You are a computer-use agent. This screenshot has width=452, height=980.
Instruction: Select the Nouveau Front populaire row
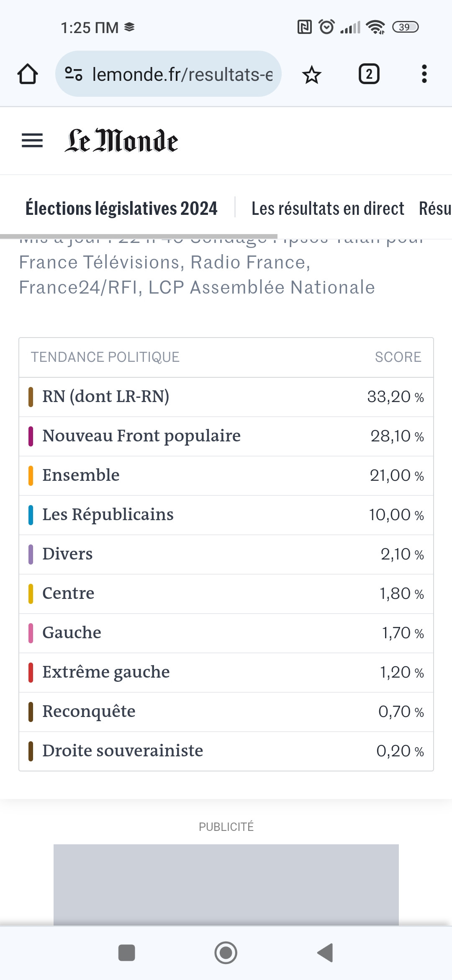click(226, 436)
